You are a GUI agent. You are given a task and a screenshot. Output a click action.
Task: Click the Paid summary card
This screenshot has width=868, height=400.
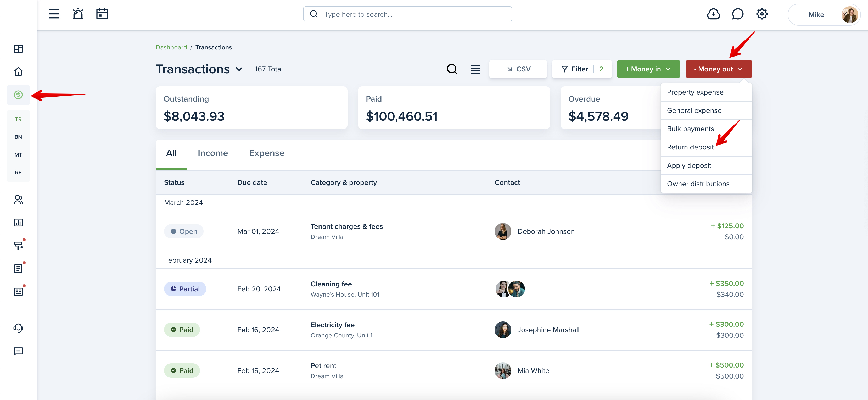[x=453, y=108]
